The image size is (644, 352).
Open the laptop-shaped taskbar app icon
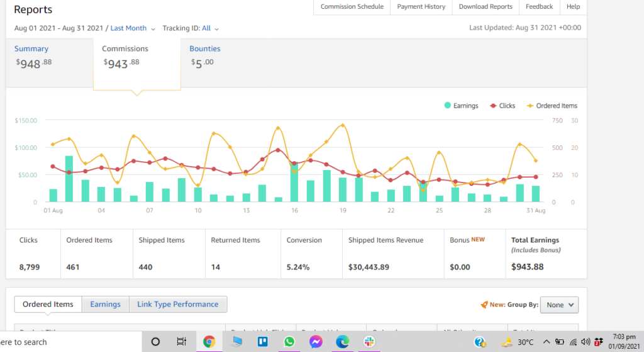pyautogui.click(x=236, y=342)
